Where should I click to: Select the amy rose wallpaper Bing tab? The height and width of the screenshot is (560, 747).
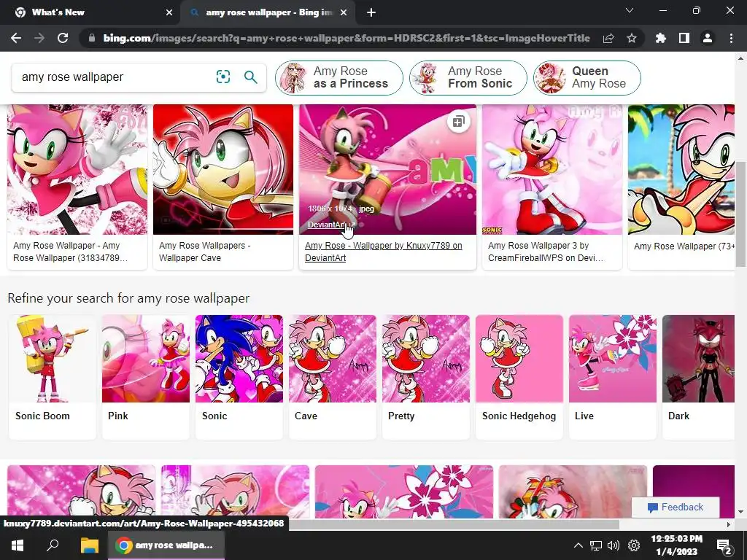[x=269, y=12]
